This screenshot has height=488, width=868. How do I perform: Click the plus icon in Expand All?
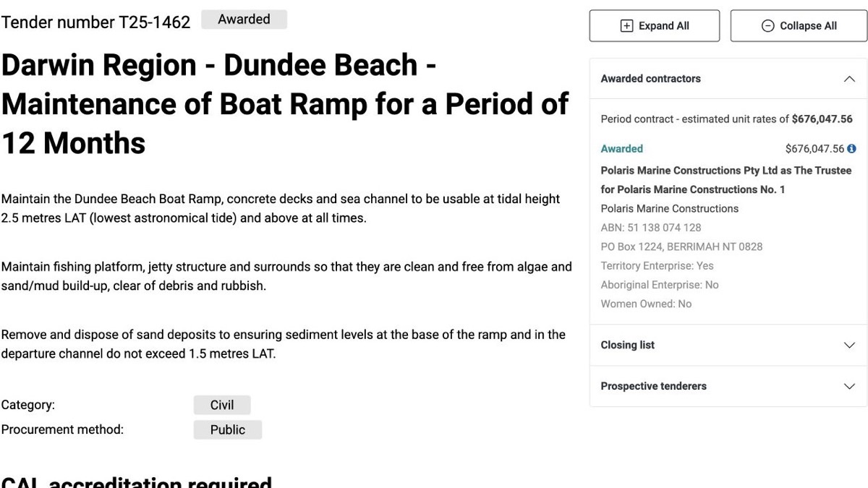[627, 26]
